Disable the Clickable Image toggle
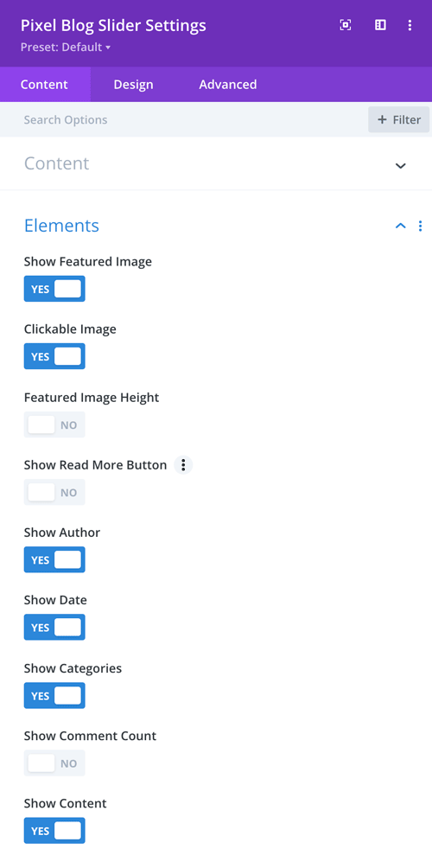 pos(54,356)
